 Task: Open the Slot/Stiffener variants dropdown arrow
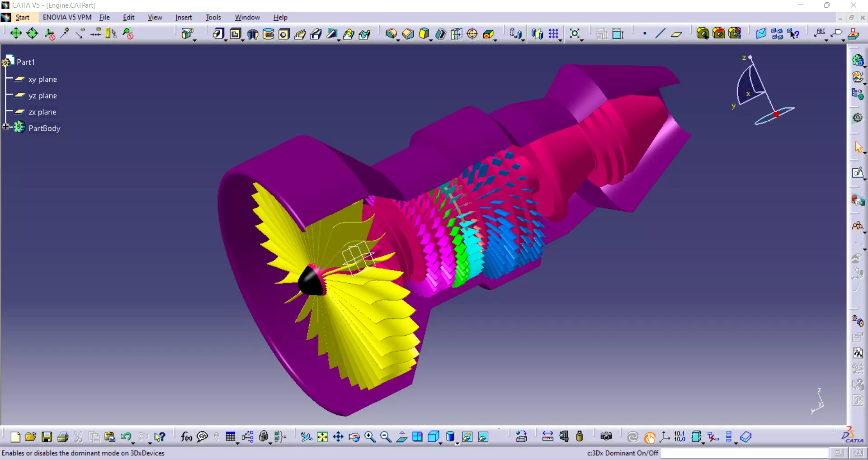339,40
